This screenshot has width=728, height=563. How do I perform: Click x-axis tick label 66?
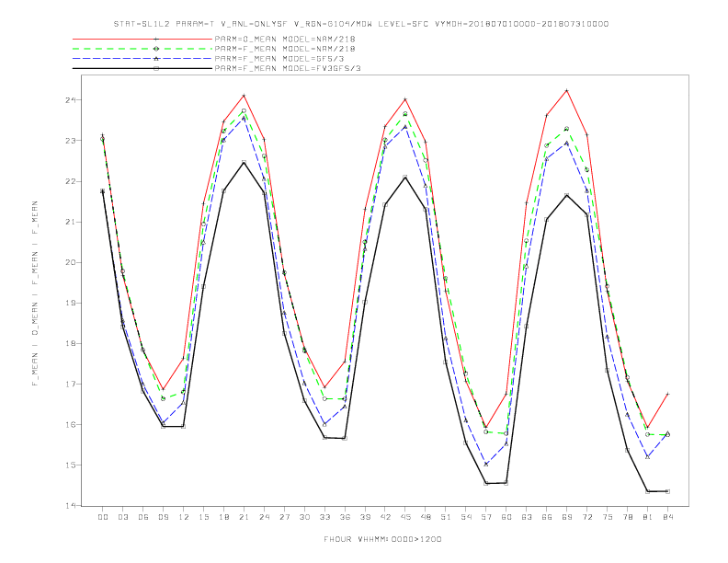pos(547,517)
